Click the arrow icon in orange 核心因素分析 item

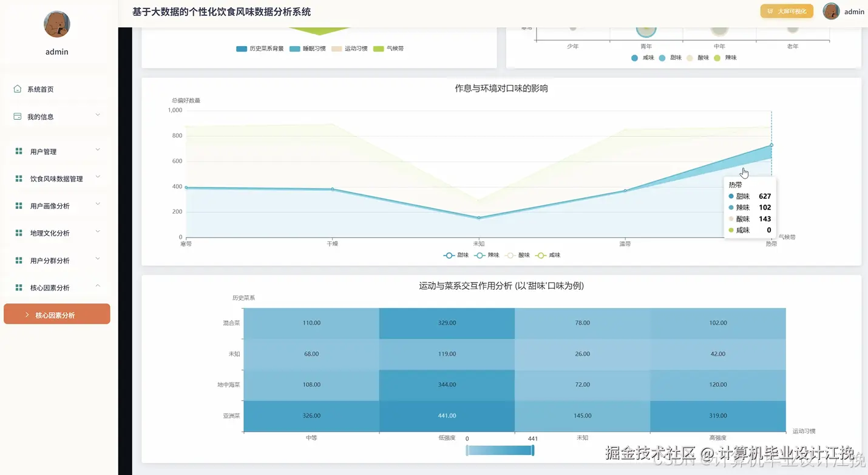pos(27,315)
